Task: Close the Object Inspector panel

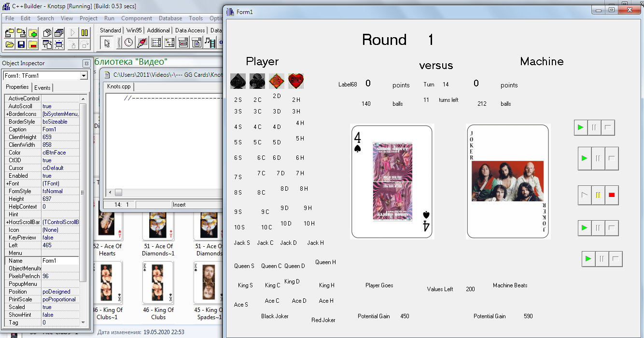Action: pos(86,63)
